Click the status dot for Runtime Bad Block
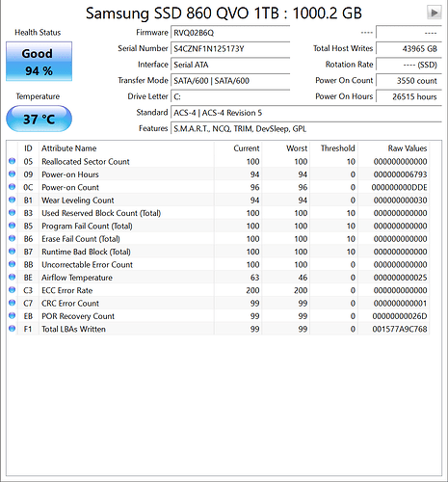The height and width of the screenshot is (482, 448). (x=13, y=251)
